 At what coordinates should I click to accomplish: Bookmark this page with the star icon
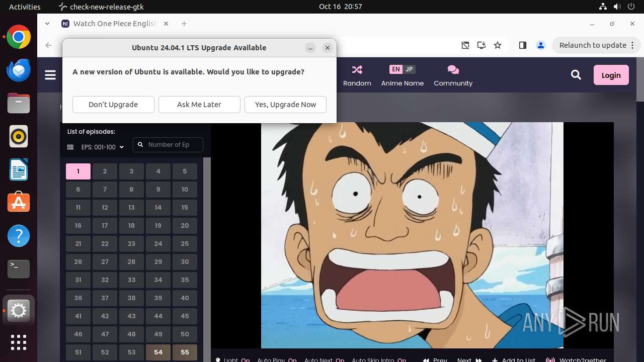point(498,45)
